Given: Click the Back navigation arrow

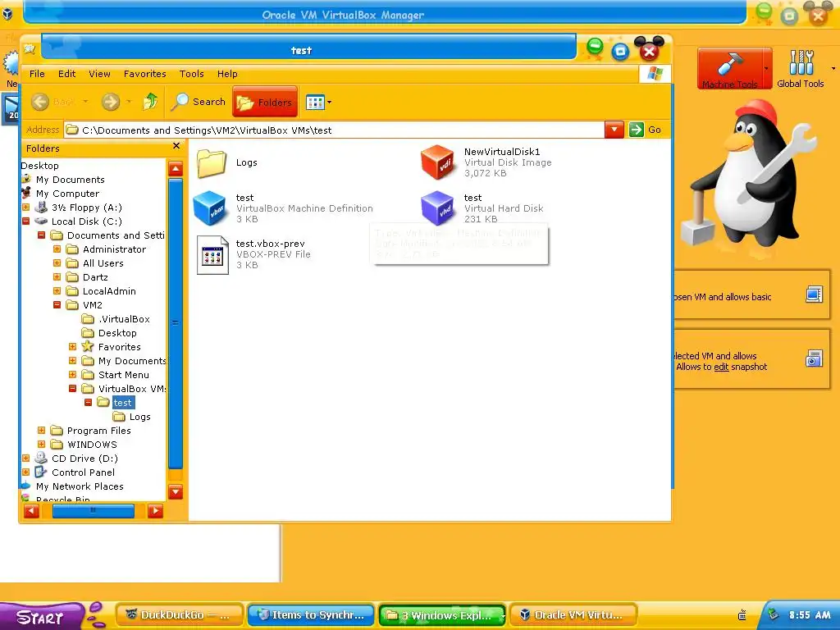Looking at the screenshot, I should tap(40, 102).
